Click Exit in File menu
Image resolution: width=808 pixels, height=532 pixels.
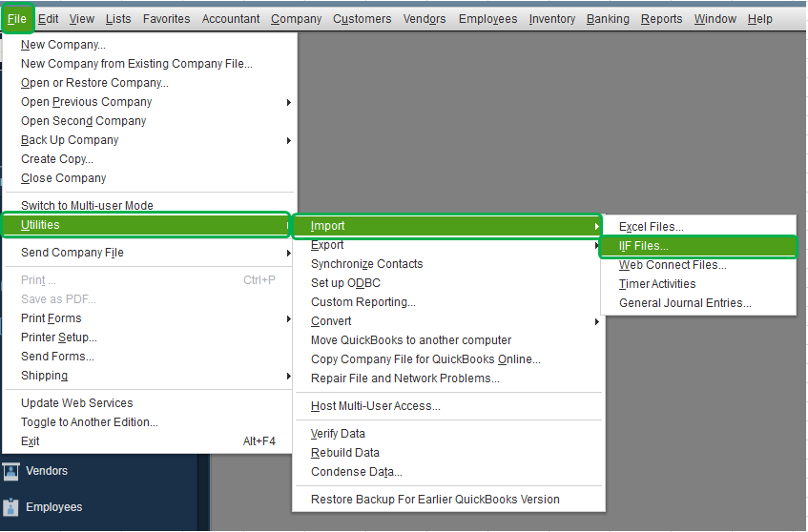click(x=149, y=441)
